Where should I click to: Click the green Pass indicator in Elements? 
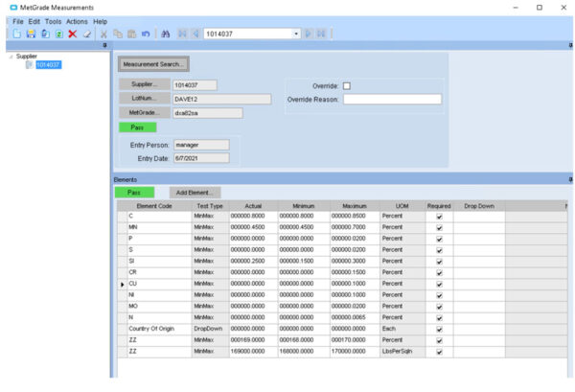point(133,193)
